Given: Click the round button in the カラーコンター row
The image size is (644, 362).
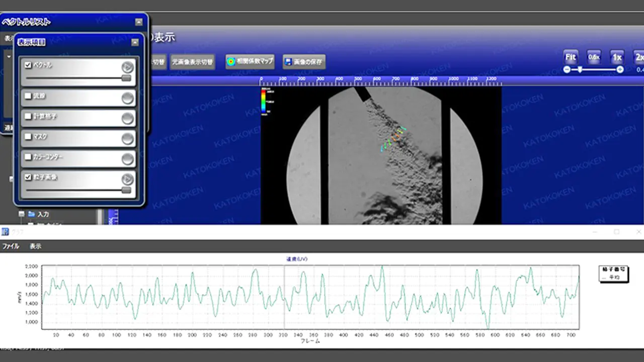Looking at the screenshot, I should (128, 159).
